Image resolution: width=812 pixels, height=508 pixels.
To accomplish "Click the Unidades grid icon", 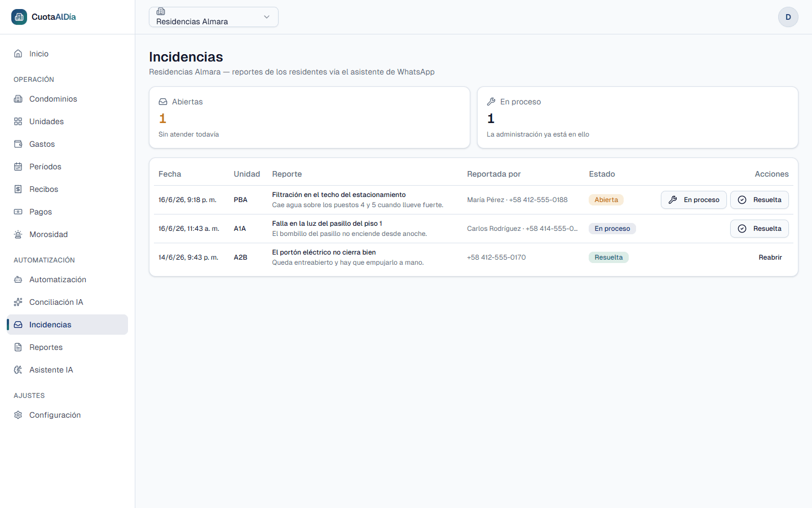I will tap(18, 121).
